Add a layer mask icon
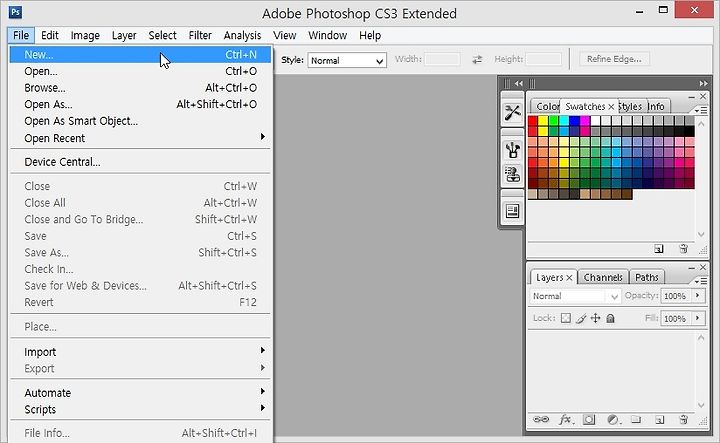720x443 pixels. (589, 419)
